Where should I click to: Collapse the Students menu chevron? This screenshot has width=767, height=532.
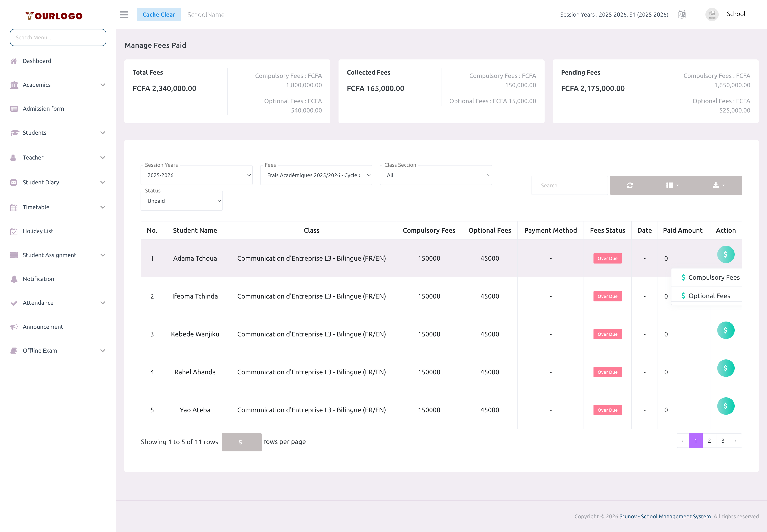pyautogui.click(x=102, y=132)
